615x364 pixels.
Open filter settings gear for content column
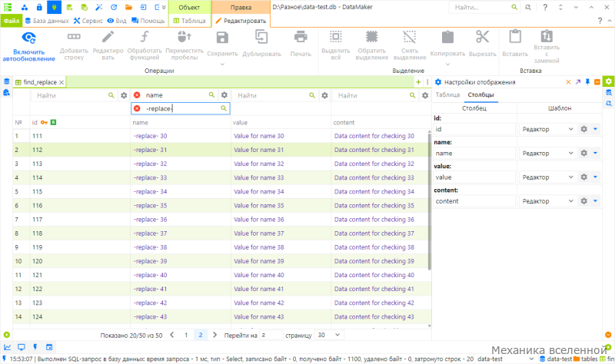pos(425,95)
